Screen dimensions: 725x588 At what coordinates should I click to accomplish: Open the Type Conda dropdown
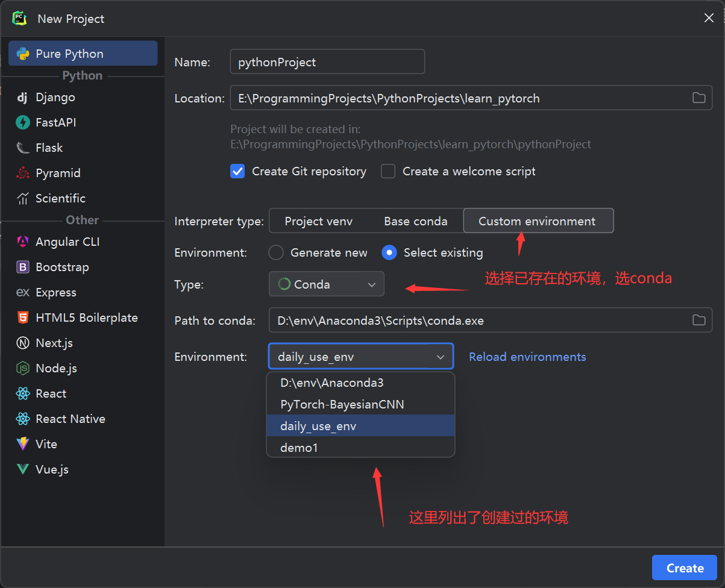(326, 284)
